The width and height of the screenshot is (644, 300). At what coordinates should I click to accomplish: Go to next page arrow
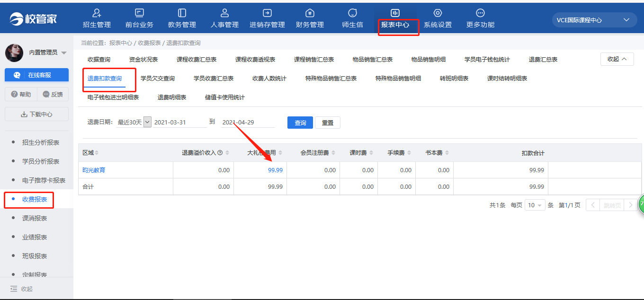coord(630,205)
